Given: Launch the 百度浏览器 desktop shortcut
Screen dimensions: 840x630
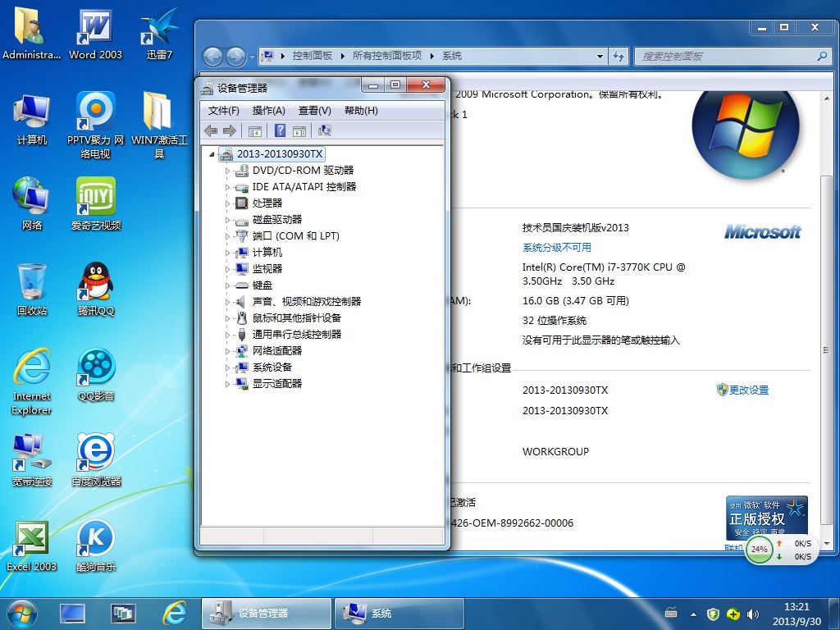Looking at the screenshot, I should [95, 459].
